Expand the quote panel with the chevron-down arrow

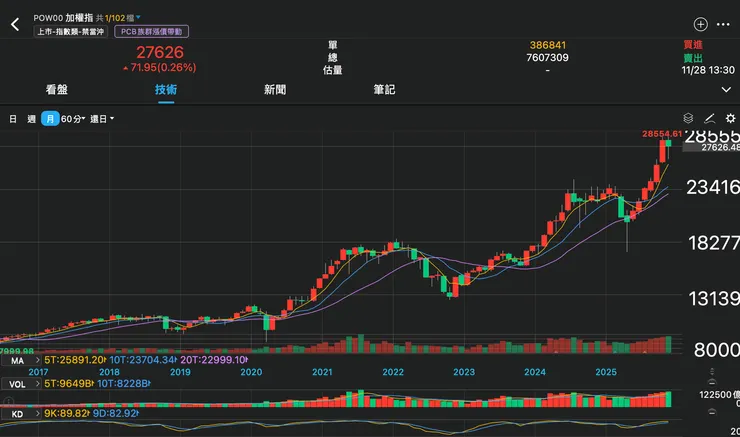(726, 90)
